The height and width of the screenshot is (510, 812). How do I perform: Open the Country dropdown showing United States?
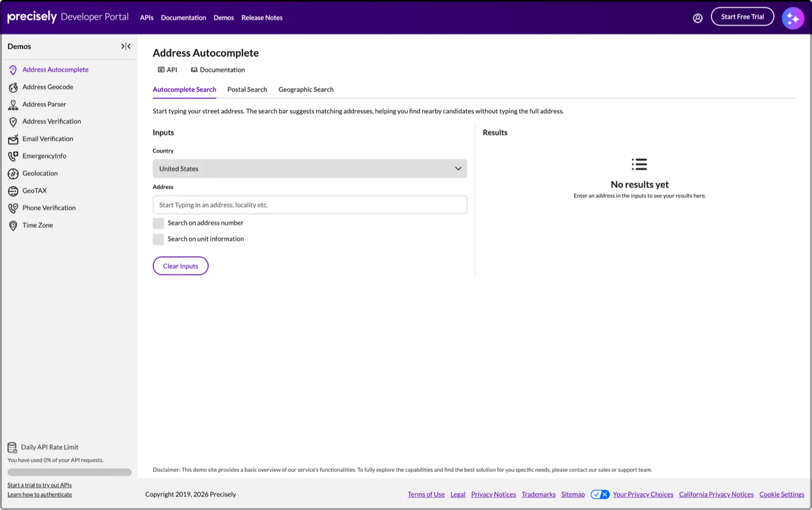[310, 168]
